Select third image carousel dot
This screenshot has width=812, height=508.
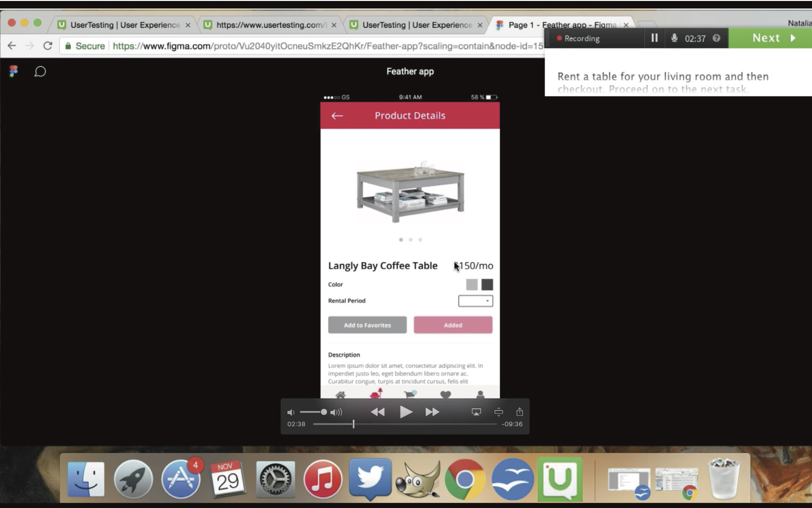420,240
